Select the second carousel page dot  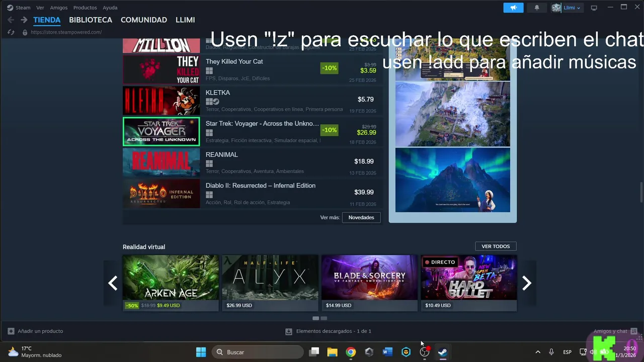tap(324, 318)
